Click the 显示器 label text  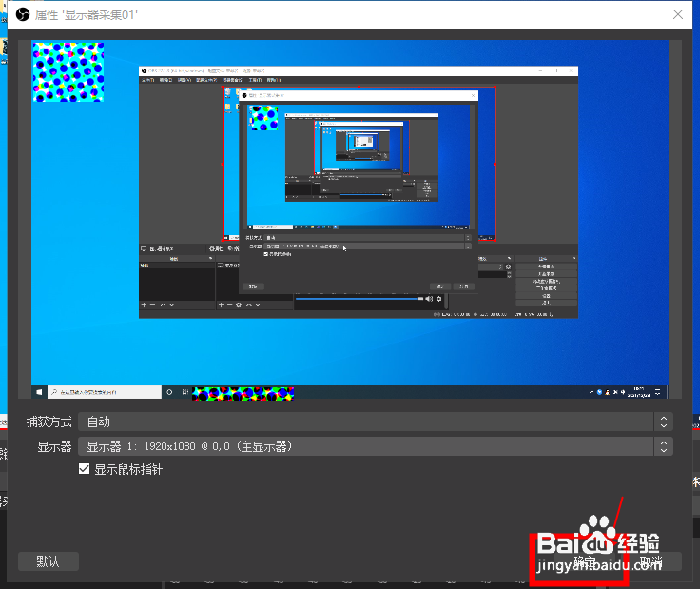click(54, 446)
